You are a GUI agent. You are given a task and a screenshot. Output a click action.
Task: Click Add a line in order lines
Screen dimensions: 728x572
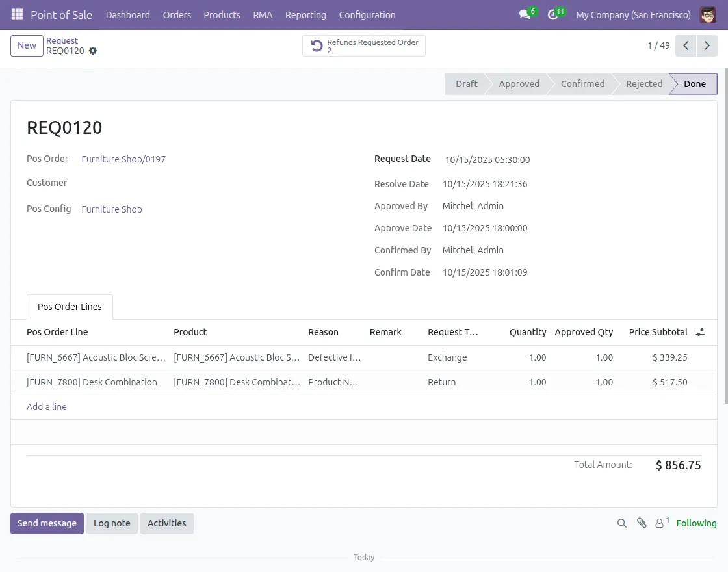point(47,407)
